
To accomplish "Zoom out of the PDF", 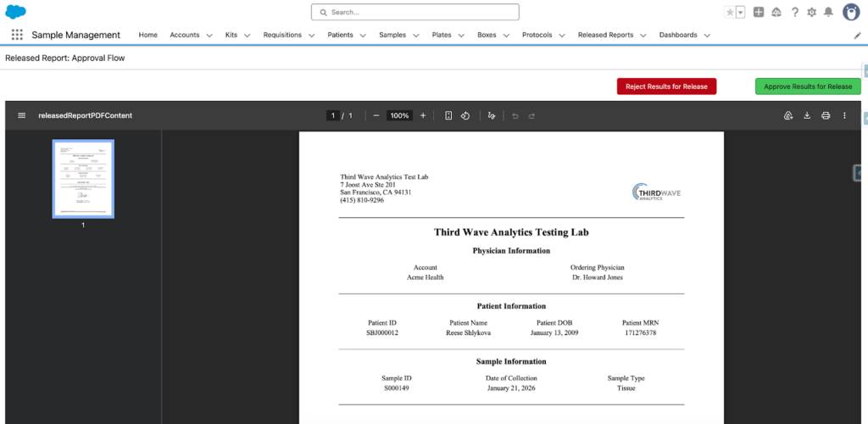I will tap(376, 115).
